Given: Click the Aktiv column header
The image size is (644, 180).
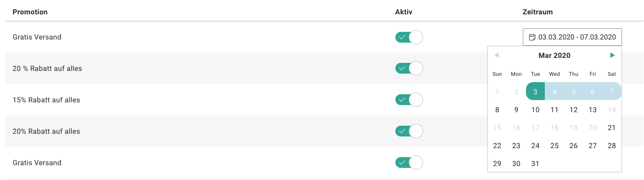Looking at the screenshot, I should (403, 12).
